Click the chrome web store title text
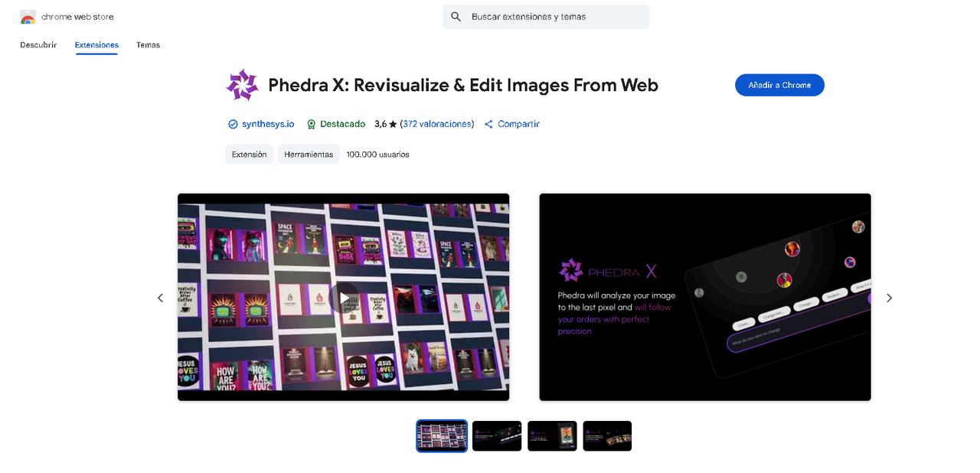This screenshot has height=473, width=980. [77, 17]
